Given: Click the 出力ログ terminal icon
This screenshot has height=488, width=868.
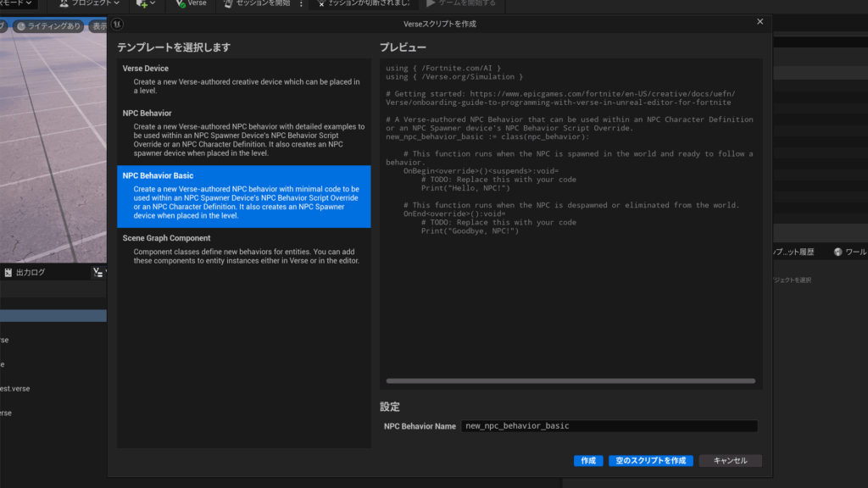Looking at the screenshot, I should click(x=8, y=272).
